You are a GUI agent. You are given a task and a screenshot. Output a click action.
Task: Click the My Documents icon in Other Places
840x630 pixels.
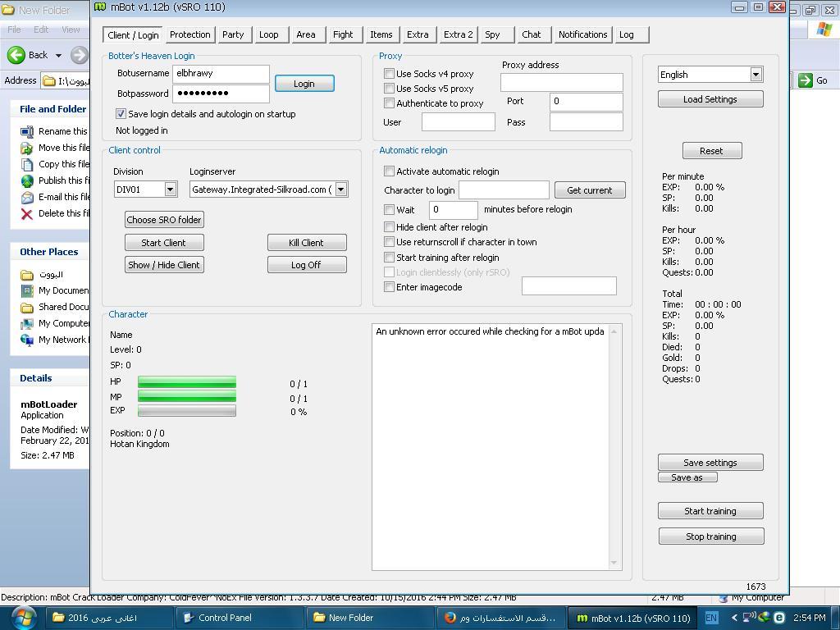click(27, 291)
